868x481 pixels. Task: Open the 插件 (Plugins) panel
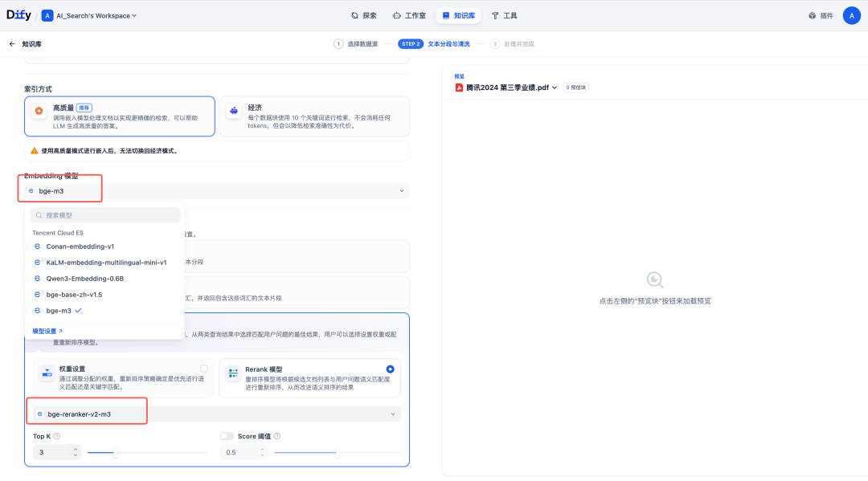821,14
